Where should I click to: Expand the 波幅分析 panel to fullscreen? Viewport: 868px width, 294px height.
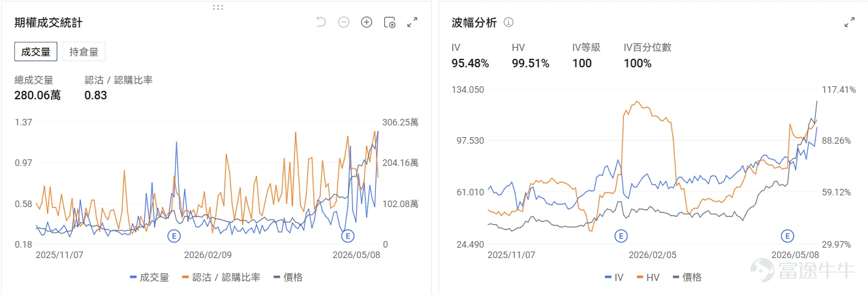850,22
